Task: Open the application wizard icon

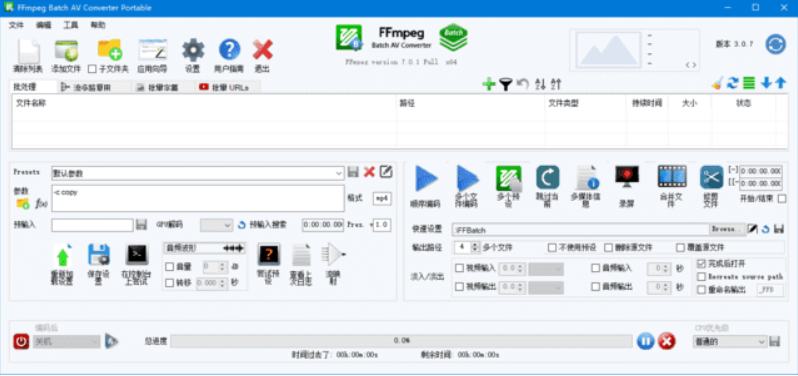Action: point(153,50)
